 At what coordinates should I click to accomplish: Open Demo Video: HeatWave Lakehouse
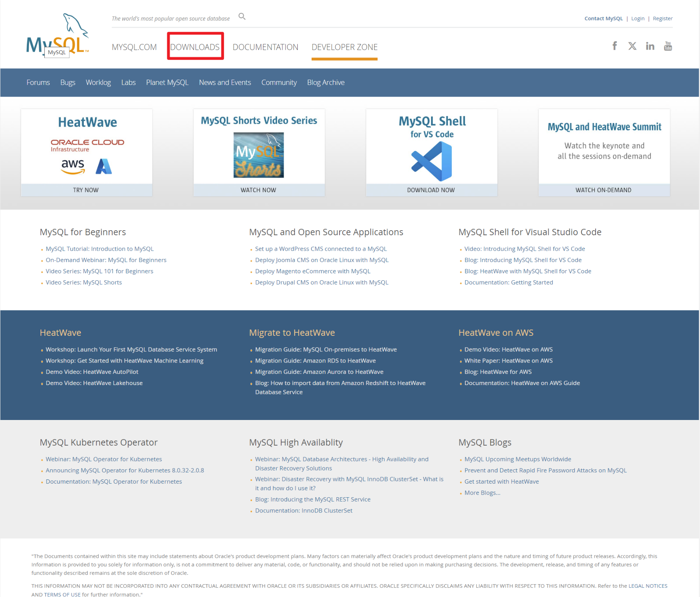pos(94,383)
